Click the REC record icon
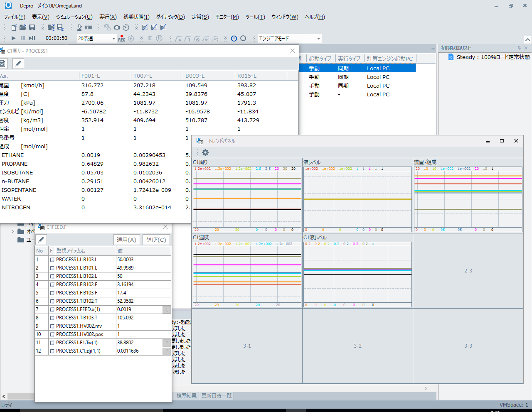The height and width of the screenshot is (412, 532). pyautogui.click(x=122, y=38)
